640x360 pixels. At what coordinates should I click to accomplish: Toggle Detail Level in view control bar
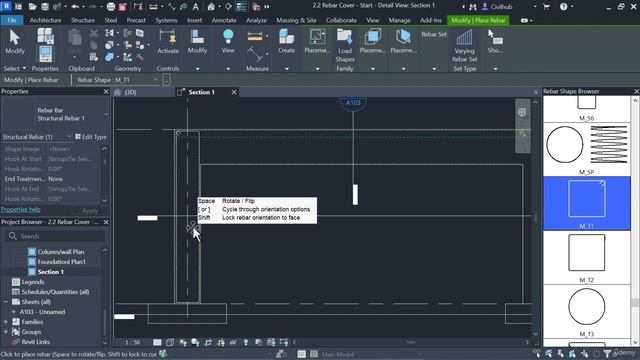pyautogui.click(x=157, y=342)
